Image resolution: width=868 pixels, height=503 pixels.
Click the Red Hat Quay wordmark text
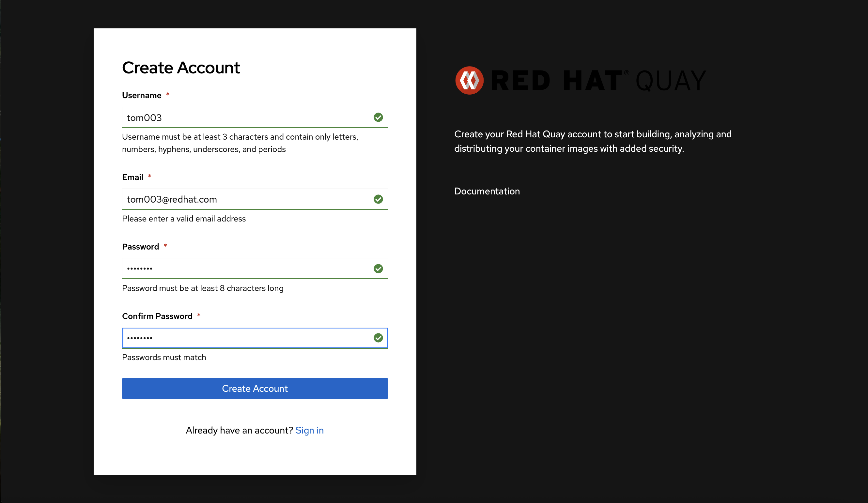pyautogui.click(x=598, y=81)
